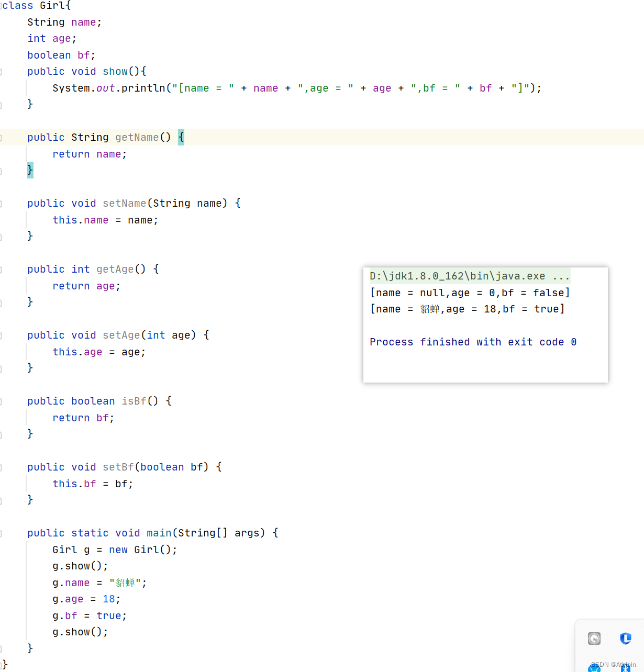Collapse the show() method via gutter fold marker
Viewport: 644px width, 672px height.
tap(2, 71)
